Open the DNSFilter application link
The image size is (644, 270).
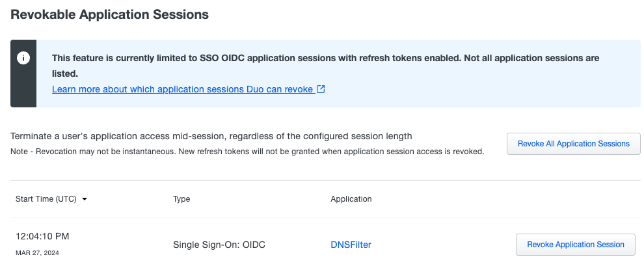[351, 245]
